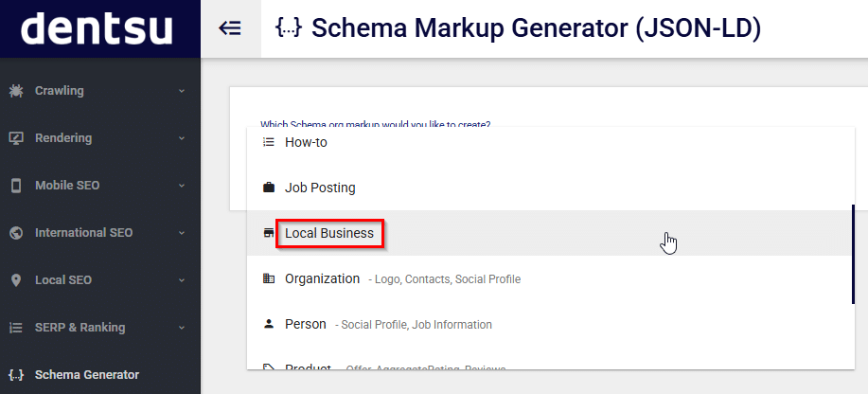Expand the Local SEO chevron
This screenshot has width=868, height=394.
(x=182, y=280)
